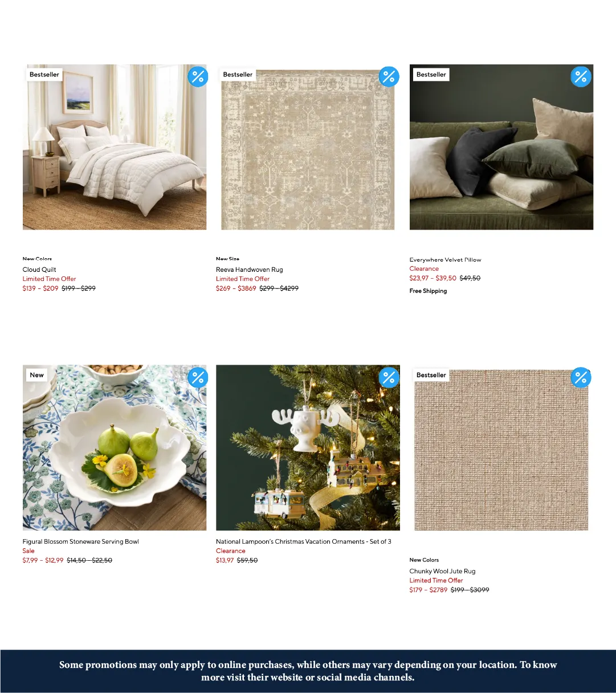Viewport: 616px width, 693px height.
Task: View the moose mug ornament tree photo
Action: point(308,448)
